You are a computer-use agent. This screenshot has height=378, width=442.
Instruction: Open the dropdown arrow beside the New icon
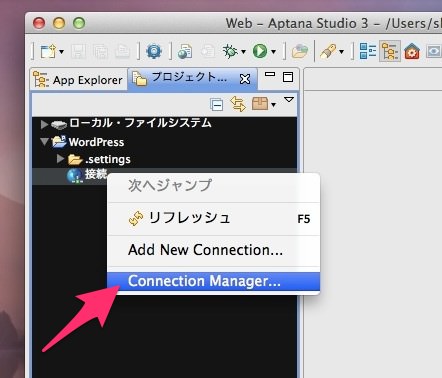click(x=61, y=52)
